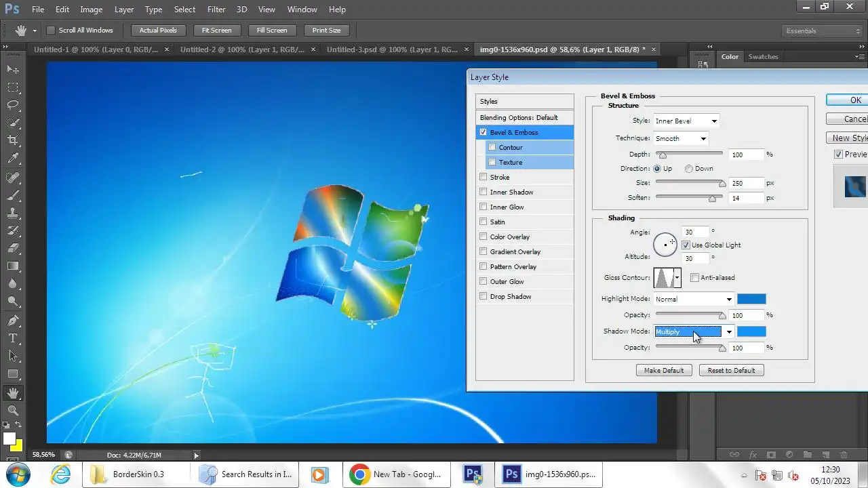The height and width of the screenshot is (488, 868).
Task: Enable the Inner Shadow checkbox
Action: (483, 192)
